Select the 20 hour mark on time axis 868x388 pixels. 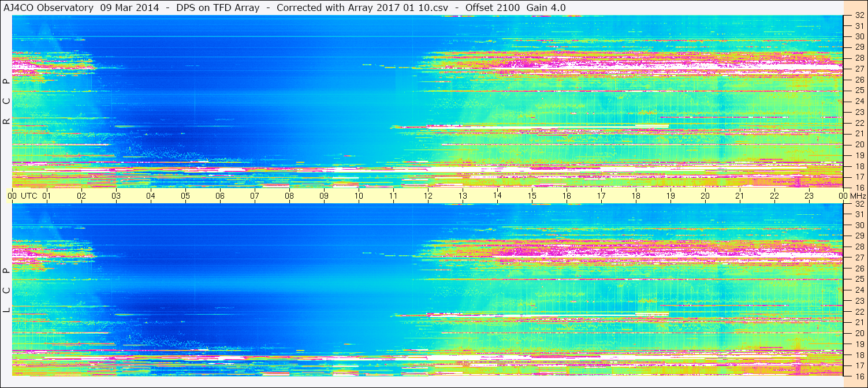click(x=705, y=196)
